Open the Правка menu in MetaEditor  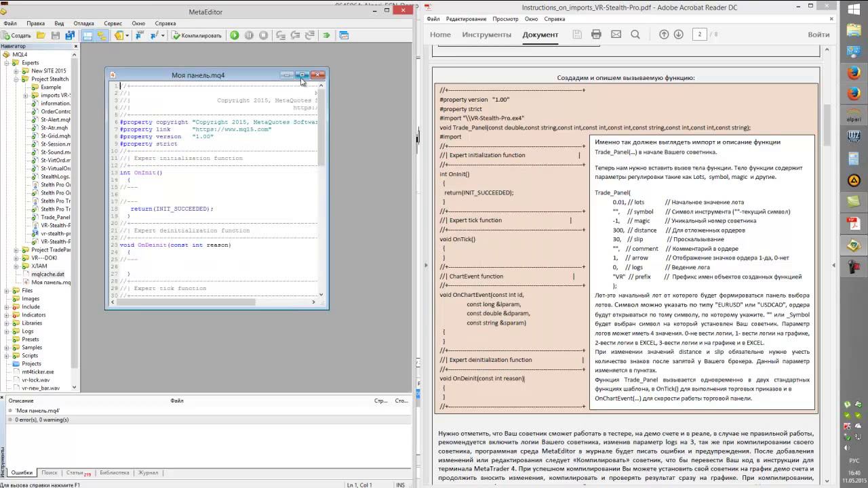[35, 23]
